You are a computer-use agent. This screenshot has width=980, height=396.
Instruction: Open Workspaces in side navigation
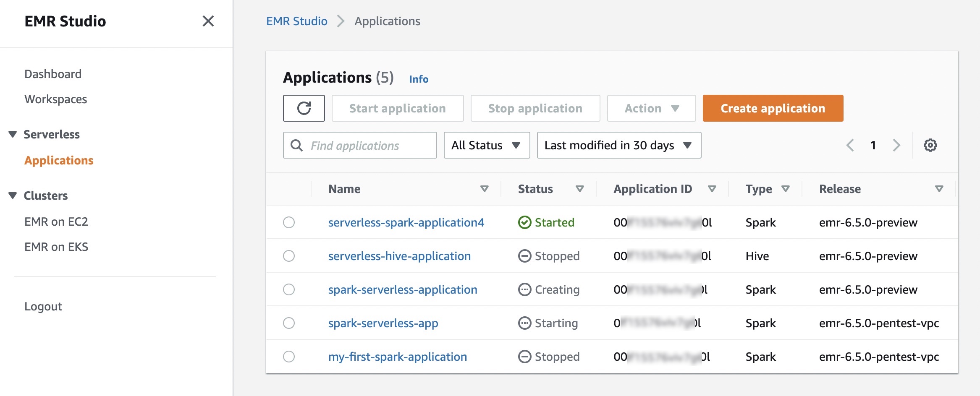(x=56, y=99)
